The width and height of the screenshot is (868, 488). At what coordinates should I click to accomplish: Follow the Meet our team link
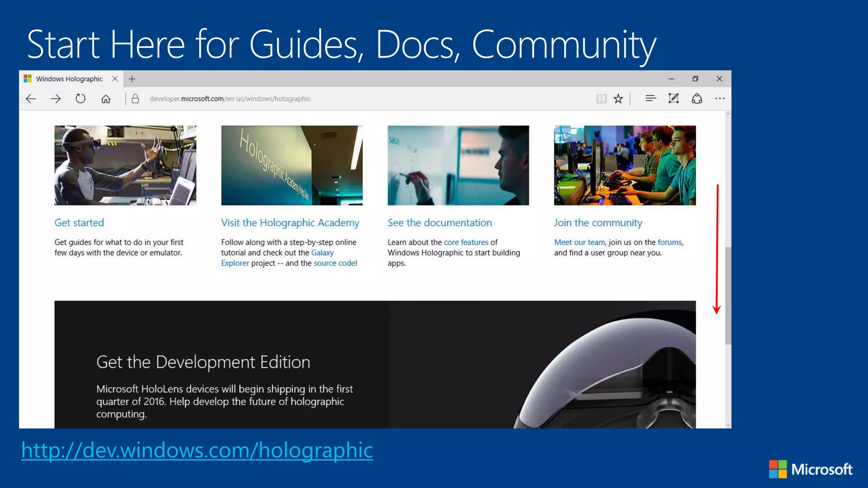pyautogui.click(x=579, y=242)
